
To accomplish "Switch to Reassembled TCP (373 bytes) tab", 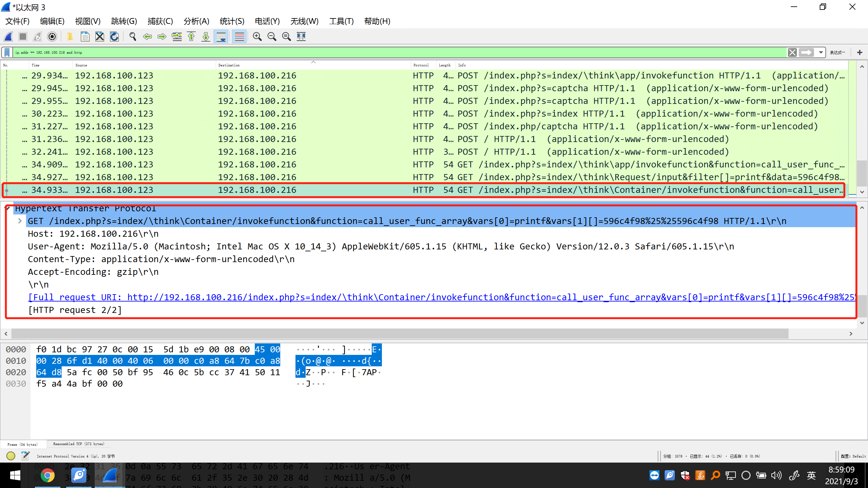I will click(x=78, y=444).
